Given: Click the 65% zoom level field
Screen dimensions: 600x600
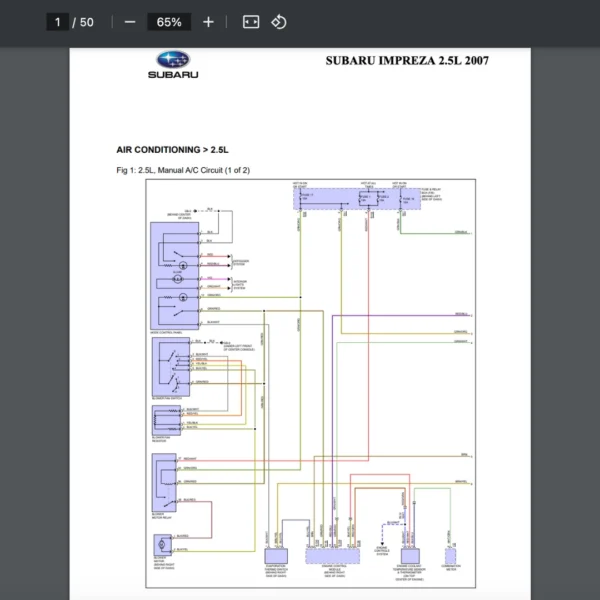Looking at the screenshot, I should (x=169, y=22).
